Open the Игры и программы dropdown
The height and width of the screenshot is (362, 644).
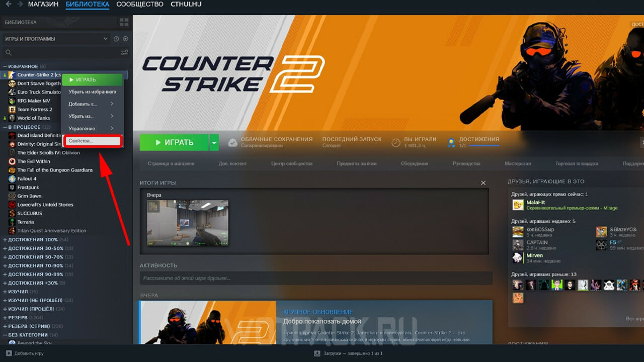56,39
